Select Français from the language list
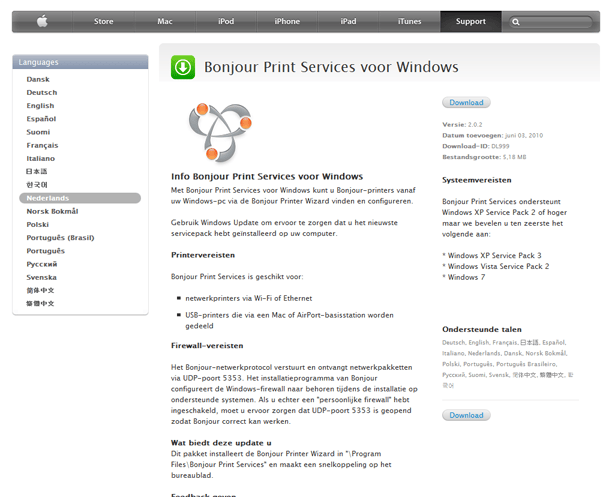612x497 pixels. (42, 145)
